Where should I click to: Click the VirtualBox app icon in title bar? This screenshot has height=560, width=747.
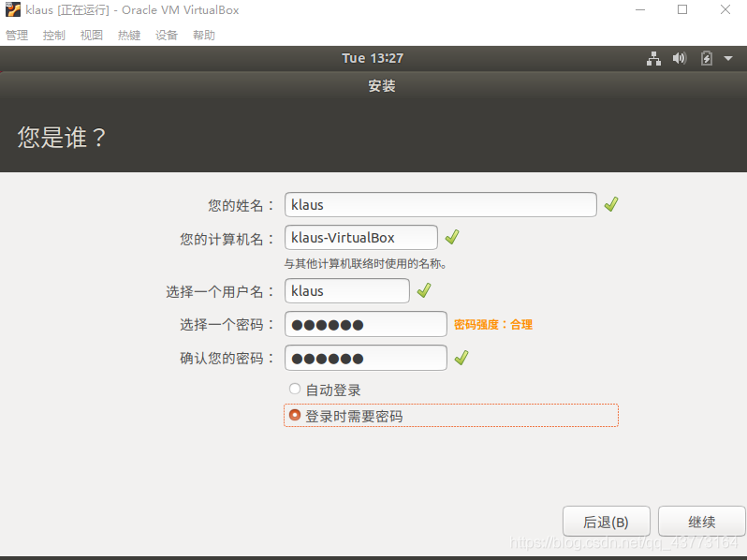[x=13, y=9]
